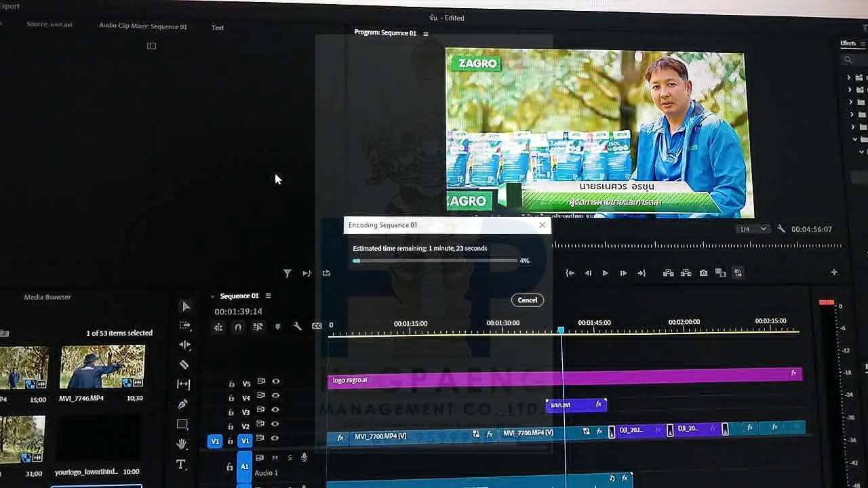868x488 pixels.
Task: Close the Encoding Sequence 01 dialog
Action: [542, 225]
